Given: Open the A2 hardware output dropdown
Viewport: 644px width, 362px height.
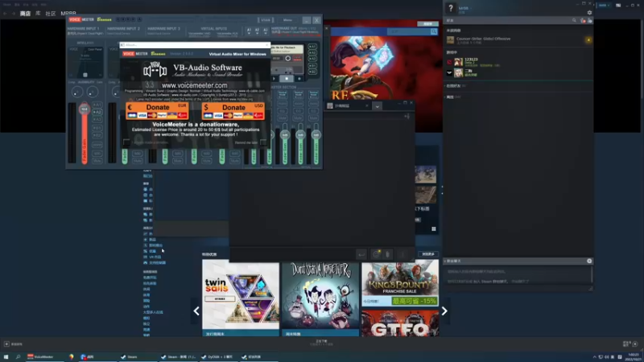Looking at the screenshot, I should 257,31.
